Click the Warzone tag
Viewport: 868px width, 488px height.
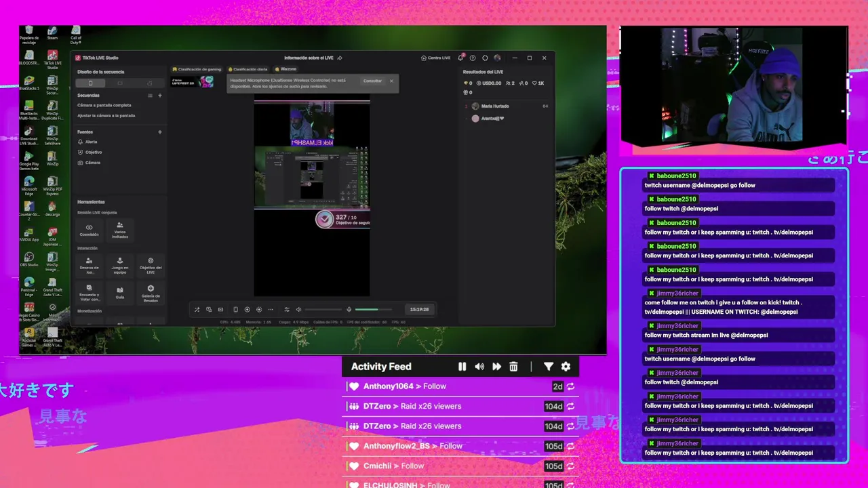285,69
